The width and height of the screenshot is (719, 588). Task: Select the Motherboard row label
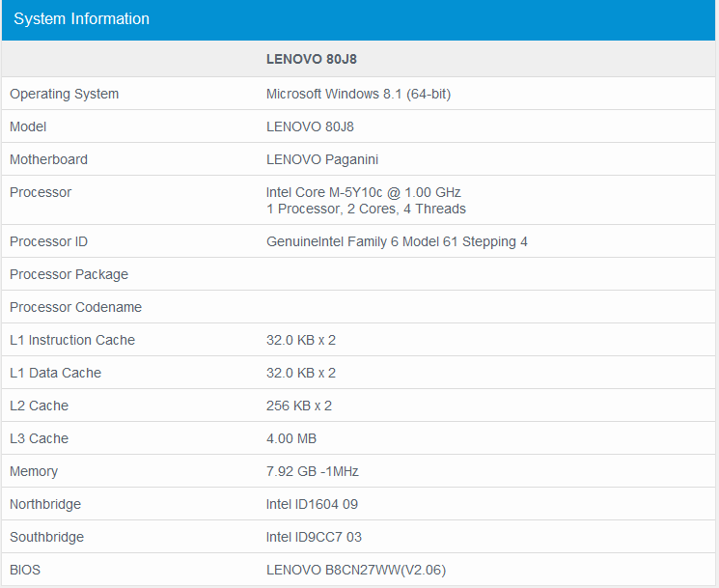(x=48, y=159)
